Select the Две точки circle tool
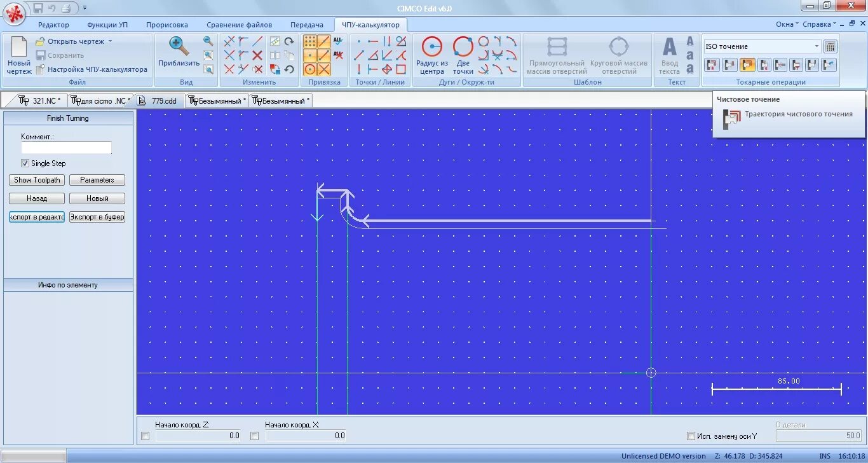The height and width of the screenshot is (463, 868). pos(463,55)
